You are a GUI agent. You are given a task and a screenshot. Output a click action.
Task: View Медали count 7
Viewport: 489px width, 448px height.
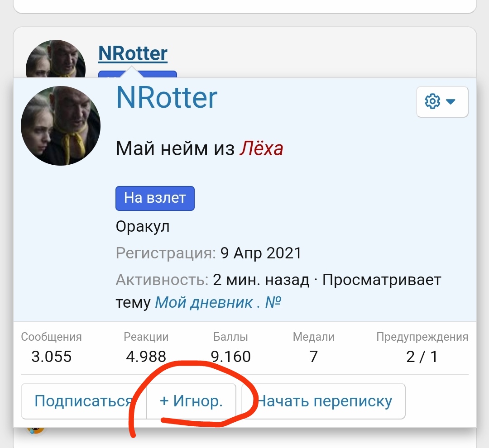(313, 356)
